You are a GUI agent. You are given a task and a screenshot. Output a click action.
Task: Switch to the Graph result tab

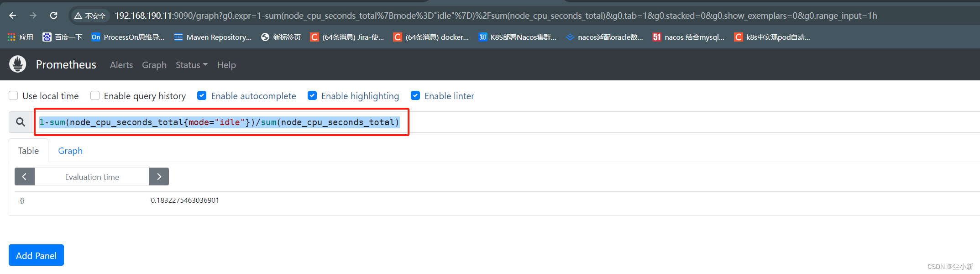click(70, 151)
